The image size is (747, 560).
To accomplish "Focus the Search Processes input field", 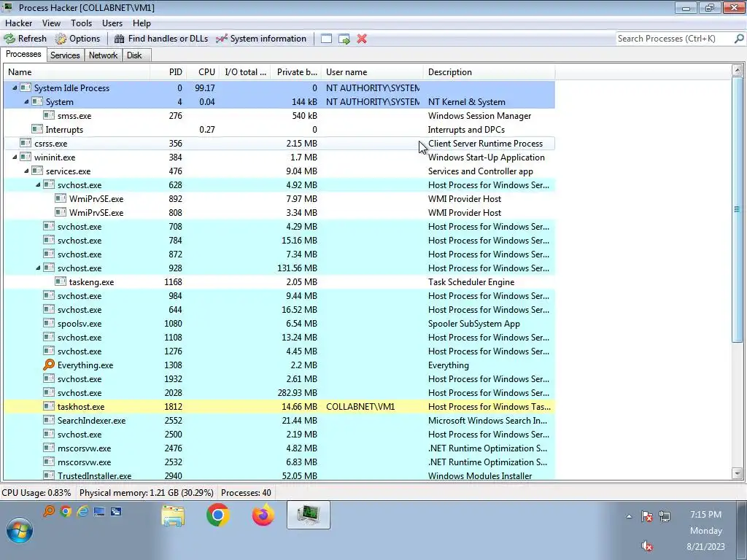I will coord(674,39).
